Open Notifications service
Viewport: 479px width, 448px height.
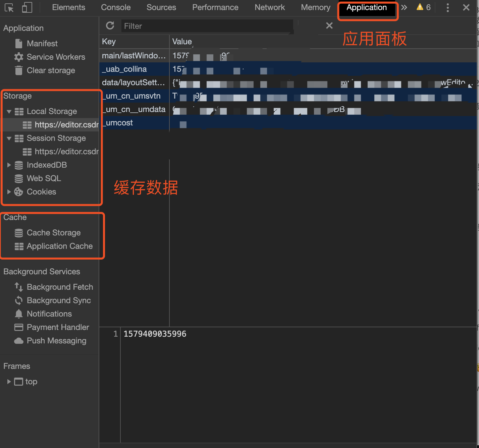pyautogui.click(x=49, y=314)
